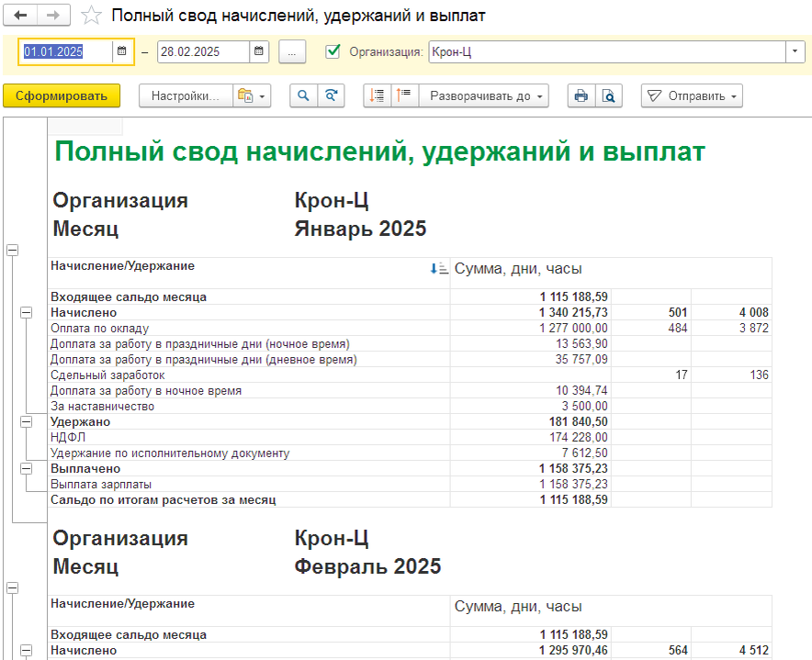The image size is (812, 660).
Task: Select the Январь 2025 month heading
Action: click(360, 229)
